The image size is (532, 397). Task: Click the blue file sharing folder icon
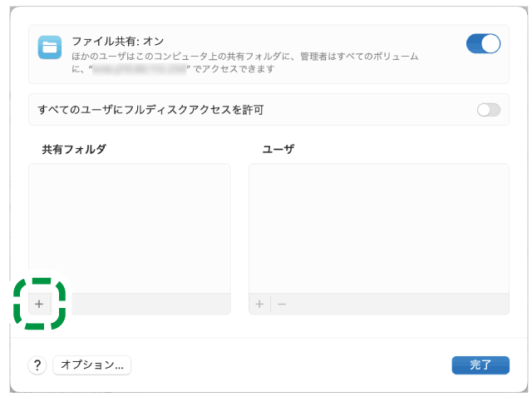[x=50, y=47]
